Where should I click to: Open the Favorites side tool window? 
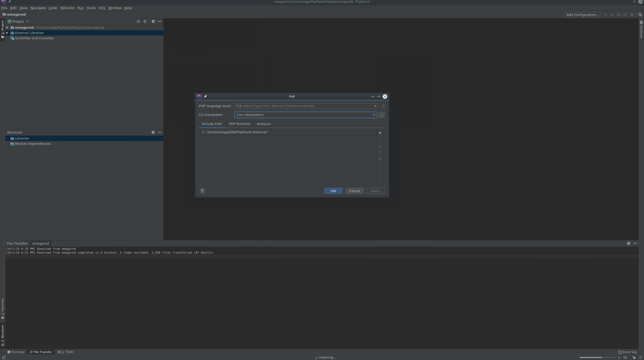pyautogui.click(x=2, y=309)
